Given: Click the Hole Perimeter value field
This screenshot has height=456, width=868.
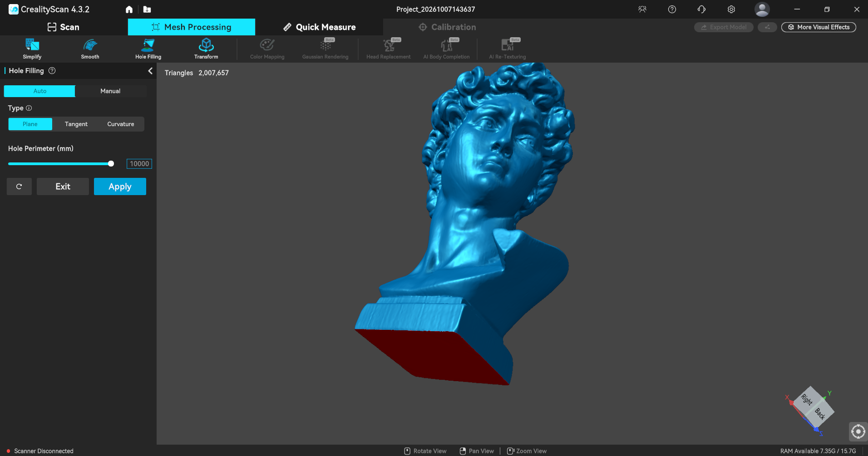Looking at the screenshot, I should point(139,164).
